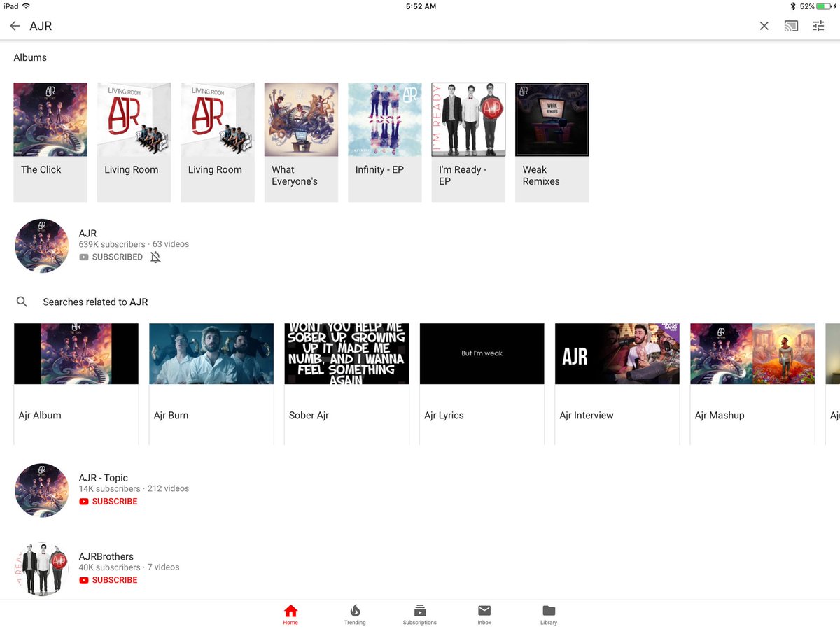Open the Weak Remixes album
The image size is (840, 629).
click(552, 143)
